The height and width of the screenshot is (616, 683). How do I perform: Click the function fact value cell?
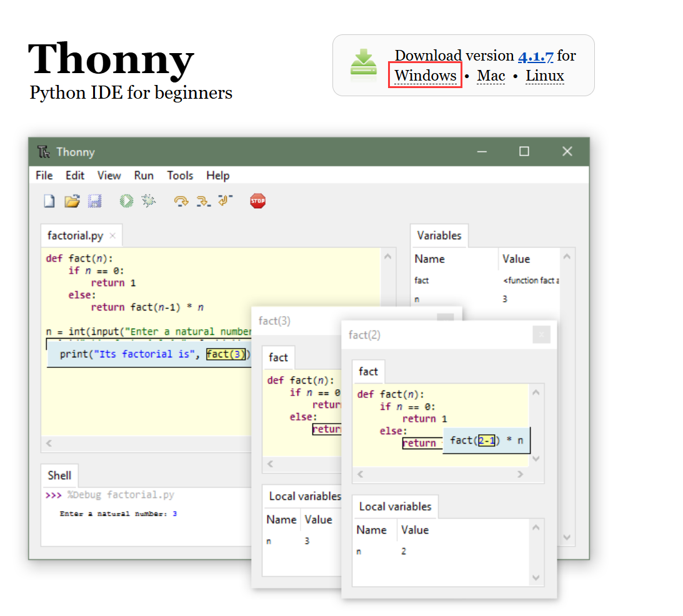[531, 281]
